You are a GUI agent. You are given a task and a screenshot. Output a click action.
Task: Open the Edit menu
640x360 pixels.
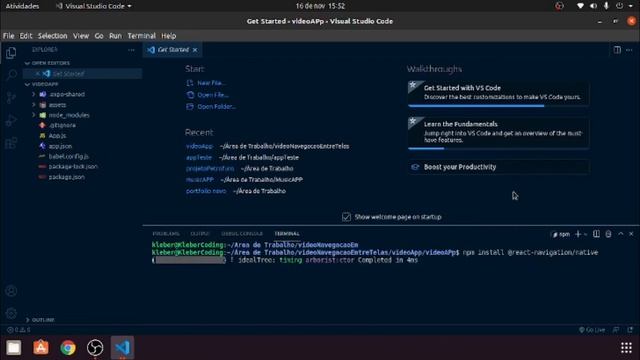coord(26,36)
